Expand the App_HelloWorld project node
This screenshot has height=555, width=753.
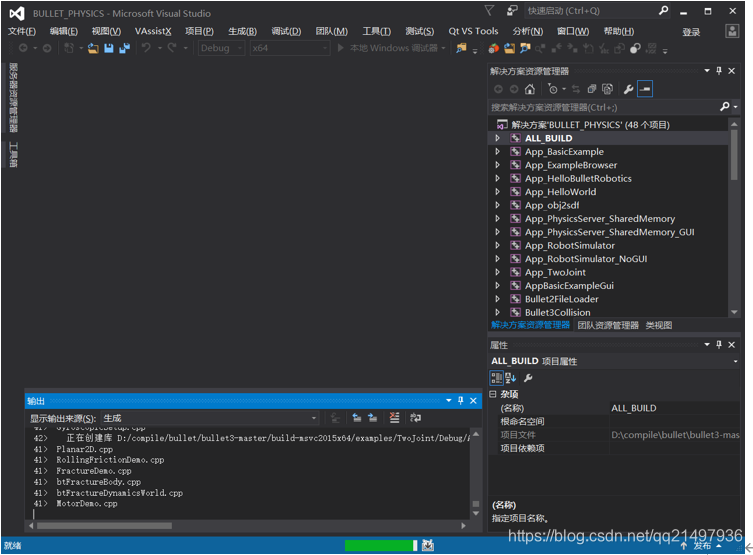tap(497, 192)
